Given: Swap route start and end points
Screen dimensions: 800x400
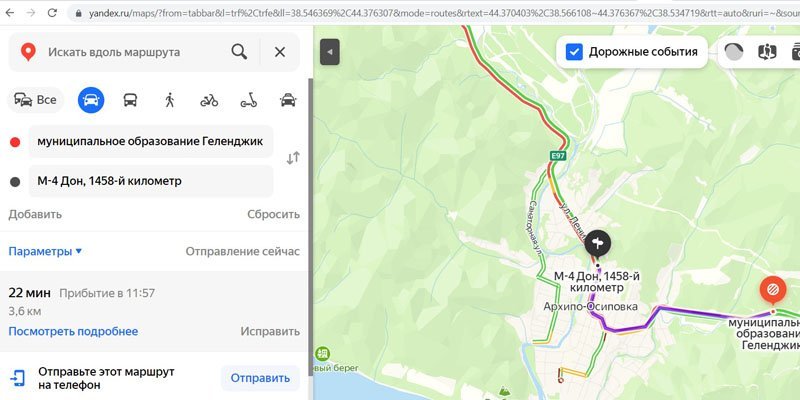Looking at the screenshot, I should [293, 158].
